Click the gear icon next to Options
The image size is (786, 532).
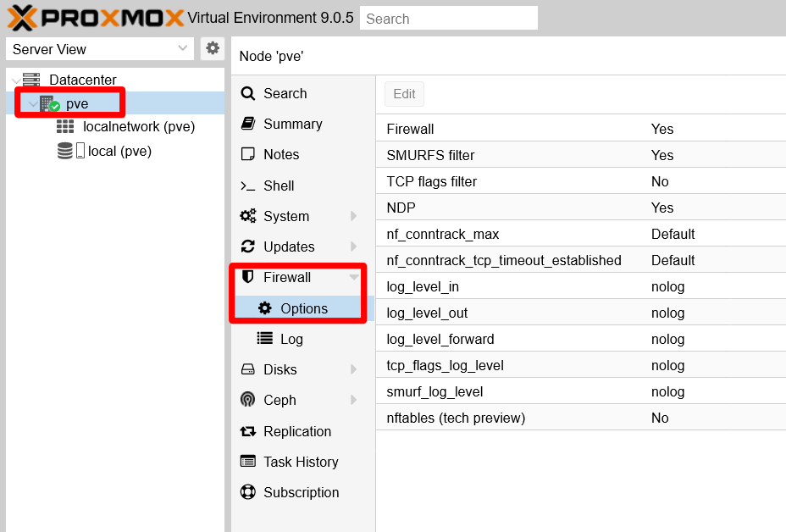click(x=263, y=308)
